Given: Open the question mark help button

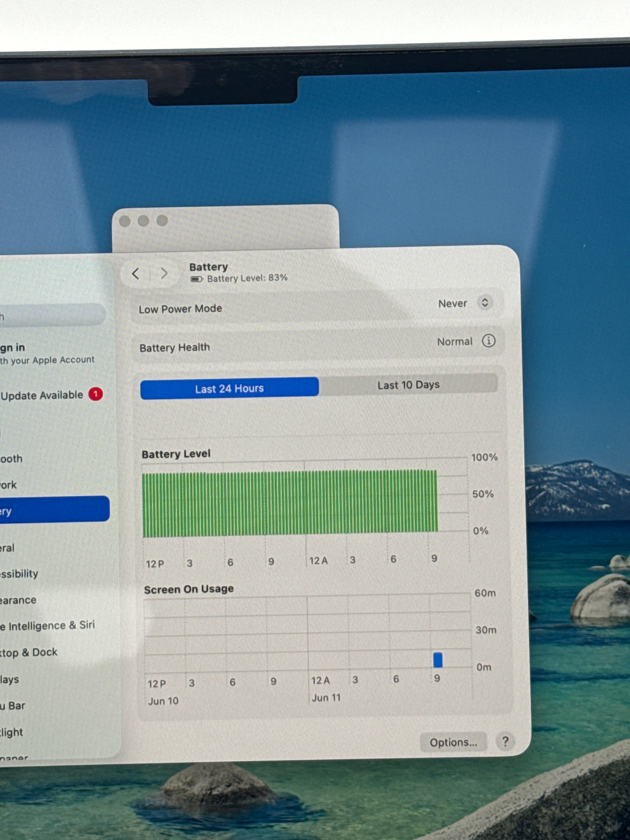Looking at the screenshot, I should coord(505,742).
